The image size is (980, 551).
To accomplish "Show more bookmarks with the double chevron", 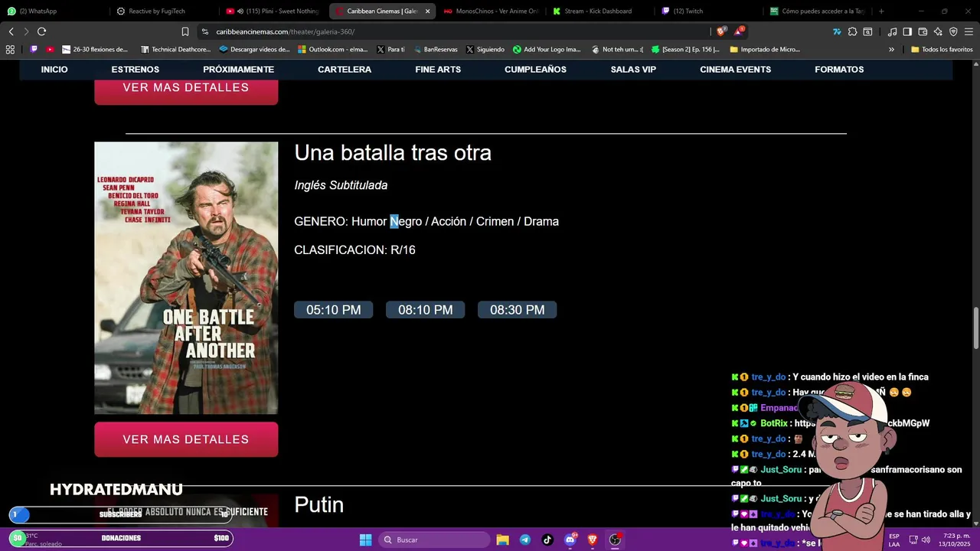I will [x=891, y=49].
